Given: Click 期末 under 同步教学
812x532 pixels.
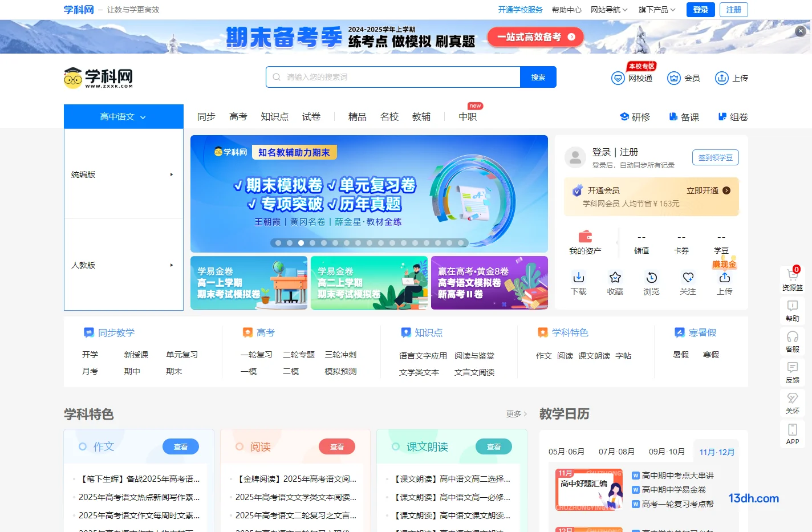Looking at the screenshot, I should (x=174, y=371).
